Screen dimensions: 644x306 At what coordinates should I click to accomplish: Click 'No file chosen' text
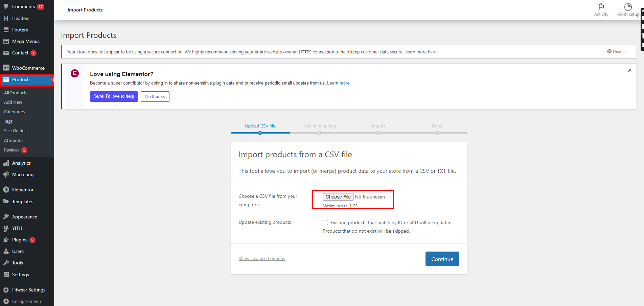tap(370, 197)
